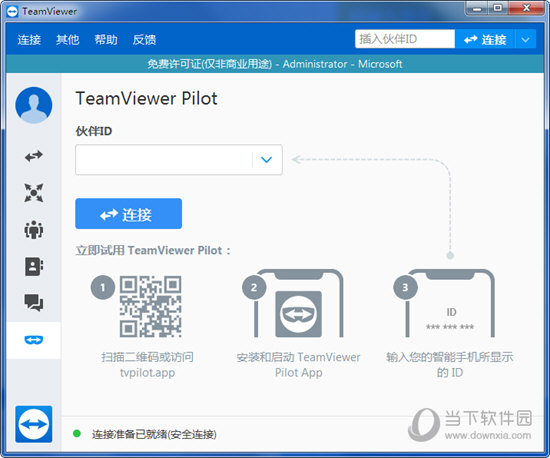This screenshot has height=458, width=550.
Task: Click the green connection status indicator dot
Action: coord(77,434)
